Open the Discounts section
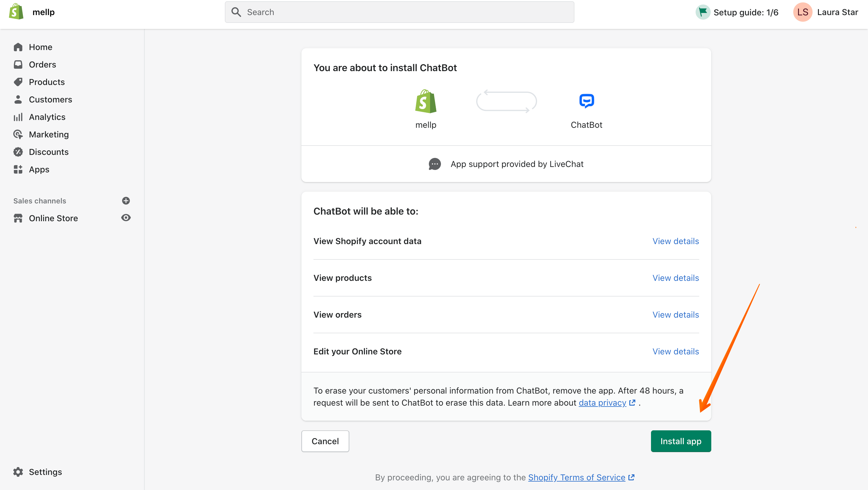 (49, 152)
